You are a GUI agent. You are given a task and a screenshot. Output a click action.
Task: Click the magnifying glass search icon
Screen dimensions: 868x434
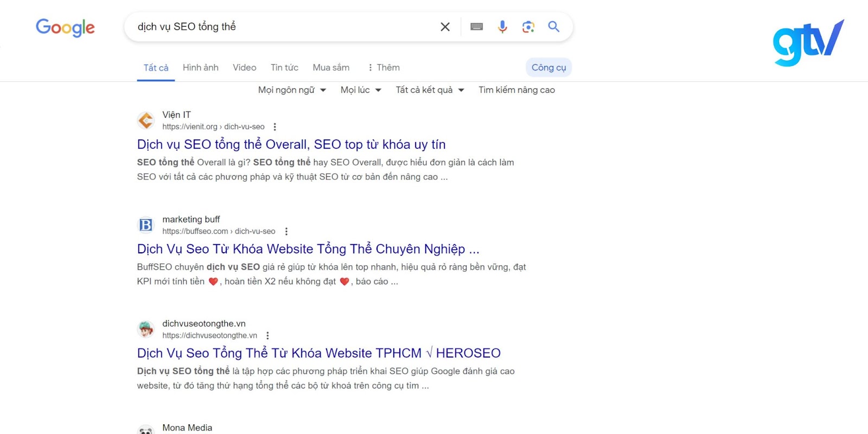coord(554,26)
